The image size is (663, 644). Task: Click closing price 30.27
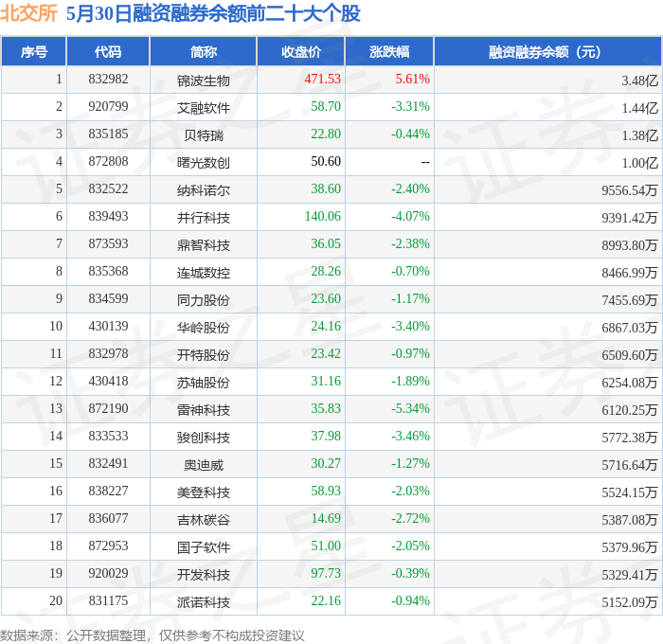click(326, 463)
